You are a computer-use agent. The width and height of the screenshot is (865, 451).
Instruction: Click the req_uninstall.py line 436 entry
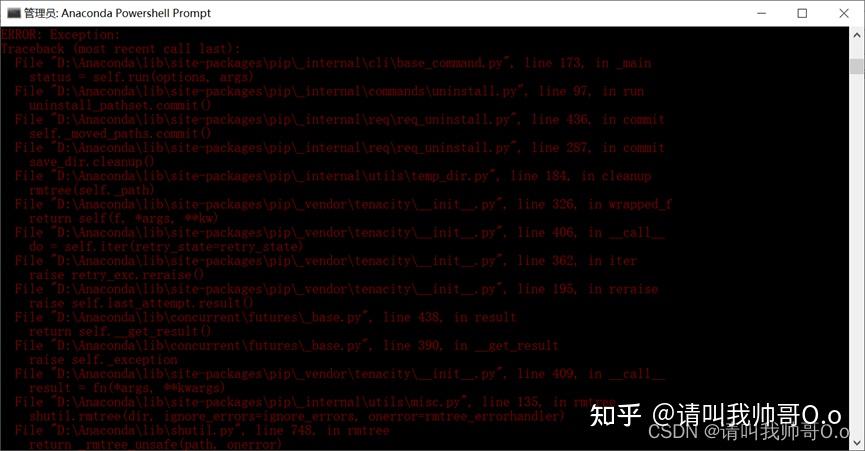[340, 119]
